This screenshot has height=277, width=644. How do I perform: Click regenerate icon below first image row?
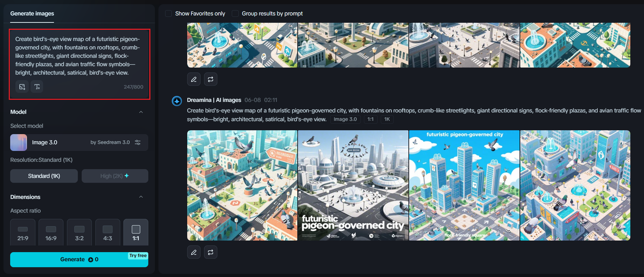(x=211, y=79)
